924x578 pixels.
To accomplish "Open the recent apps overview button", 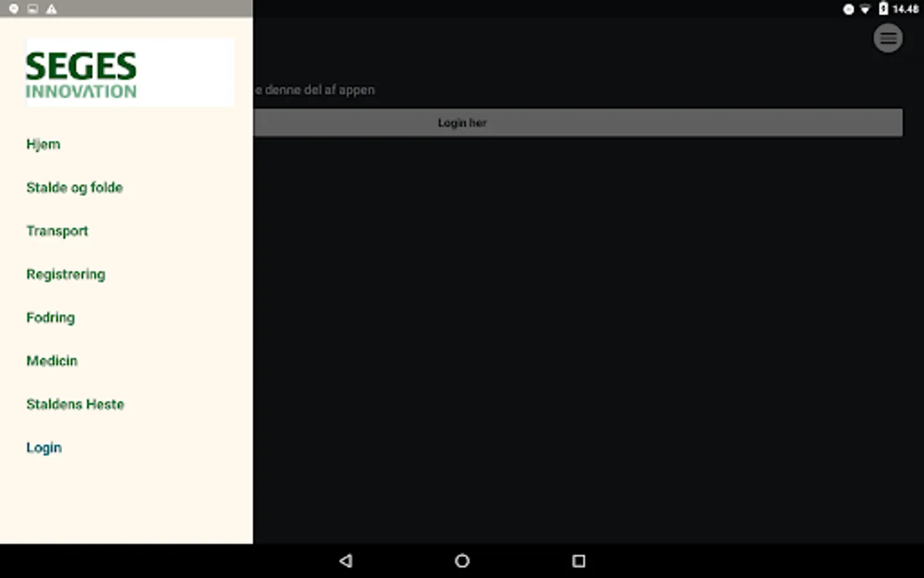I will (x=578, y=561).
